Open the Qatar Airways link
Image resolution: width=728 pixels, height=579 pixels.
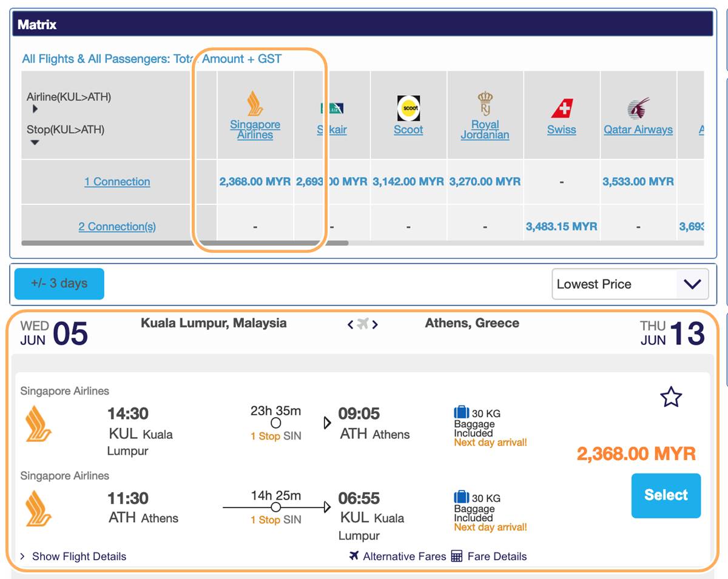tap(638, 129)
